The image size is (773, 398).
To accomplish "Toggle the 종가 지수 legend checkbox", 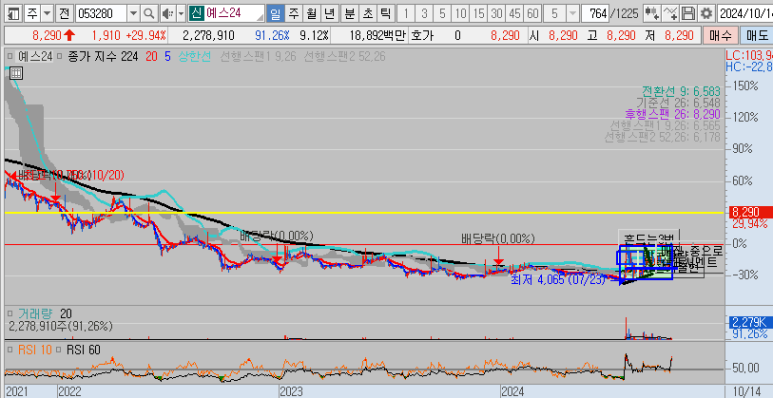I will pos(59,57).
